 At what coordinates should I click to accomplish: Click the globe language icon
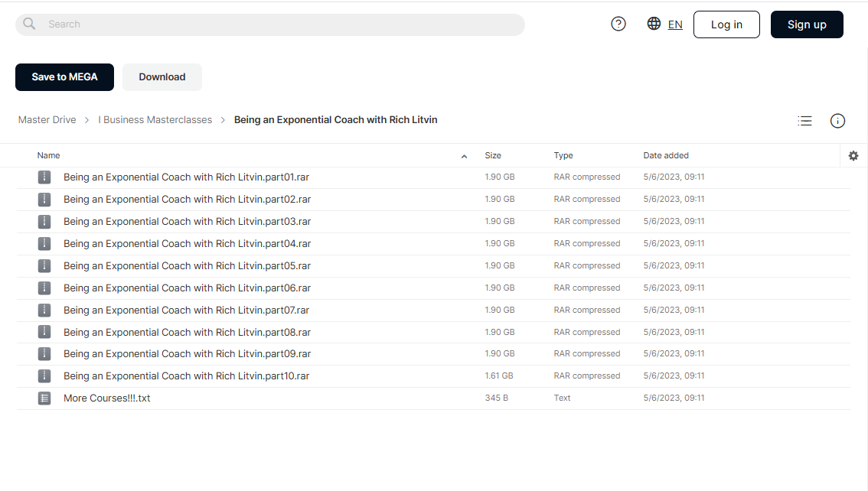pos(654,23)
